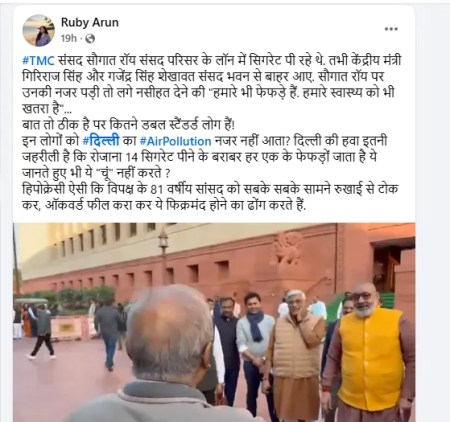Open the 19h post timestamp

pos(69,39)
